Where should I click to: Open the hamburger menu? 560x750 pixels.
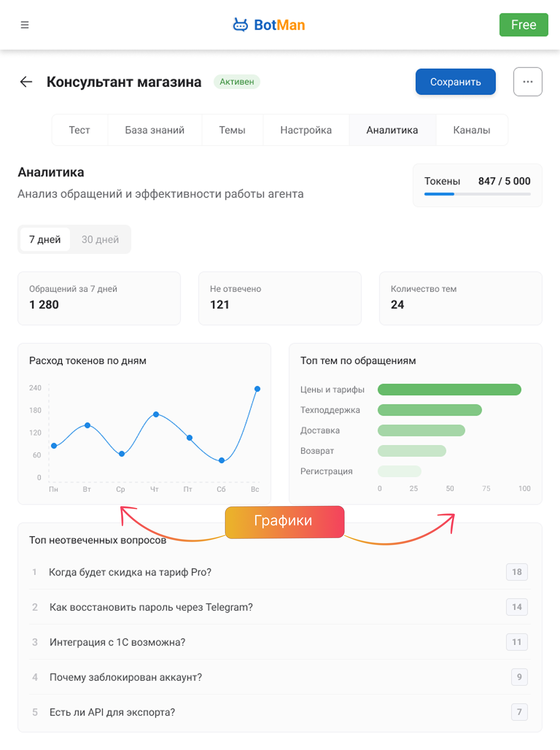pos(24,25)
